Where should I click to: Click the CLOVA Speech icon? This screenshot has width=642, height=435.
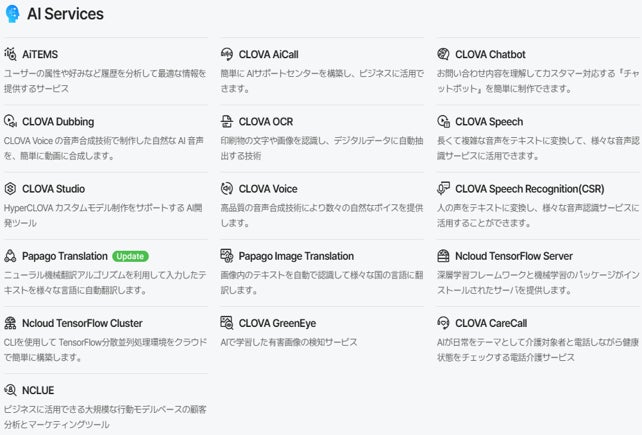point(443,122)
